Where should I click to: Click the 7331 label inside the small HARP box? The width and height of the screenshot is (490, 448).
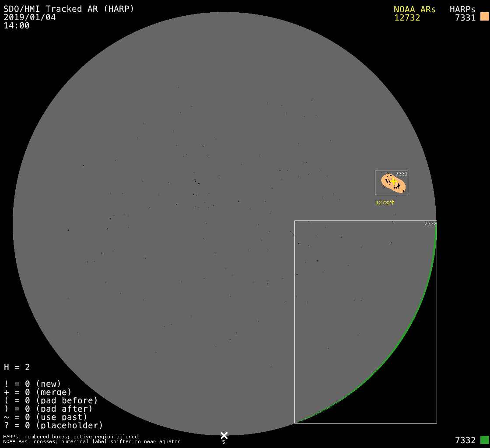pos(402,174)
